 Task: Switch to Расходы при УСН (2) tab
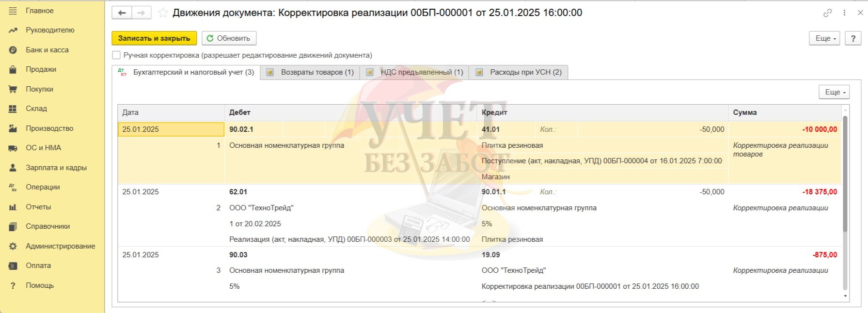point(519,72)
